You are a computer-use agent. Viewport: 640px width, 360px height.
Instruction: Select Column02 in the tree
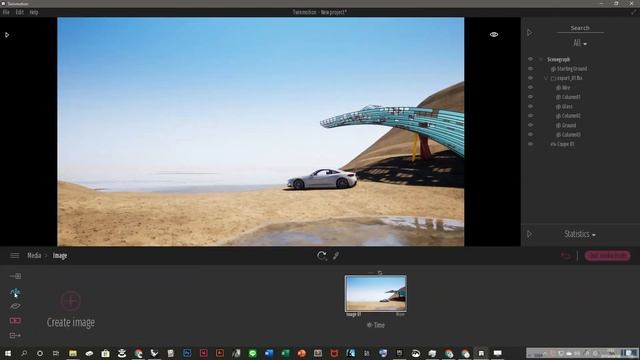pos(571,116)
